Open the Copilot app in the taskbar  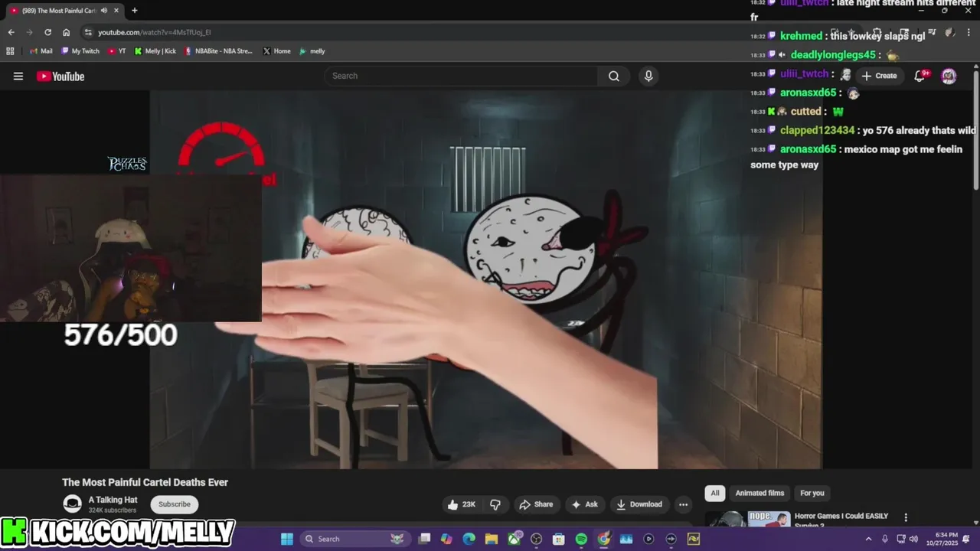[446, 539]
